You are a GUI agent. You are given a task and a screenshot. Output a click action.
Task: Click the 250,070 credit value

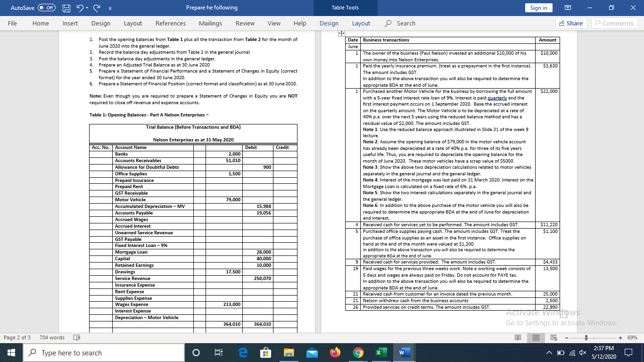pyautogui.click(x=263, y=278)
